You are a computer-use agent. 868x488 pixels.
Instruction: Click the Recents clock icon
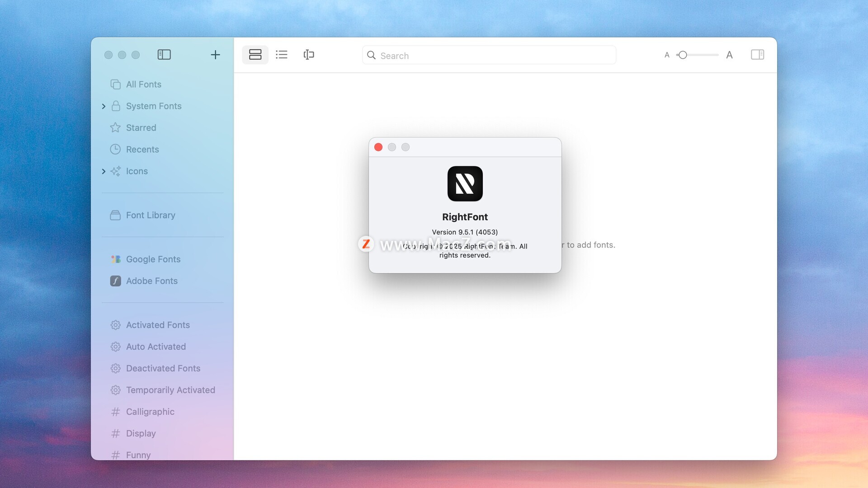tap(115, 149)
